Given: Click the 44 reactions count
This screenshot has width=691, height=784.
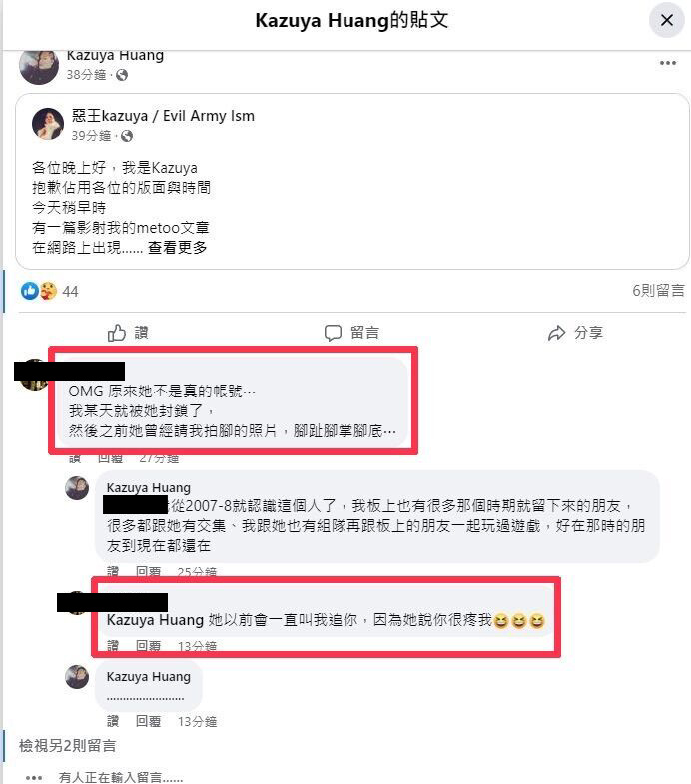Looking at the screenshot, I should click(70, 291).
